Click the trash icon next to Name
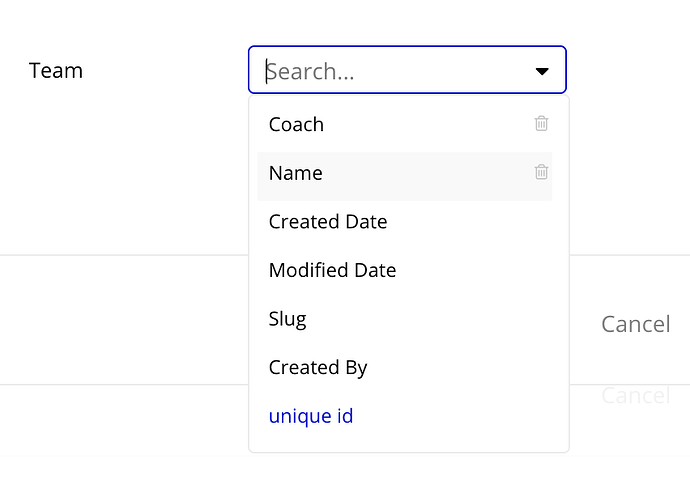The height and width of the screenshot is (481, 690). [541, 172]
